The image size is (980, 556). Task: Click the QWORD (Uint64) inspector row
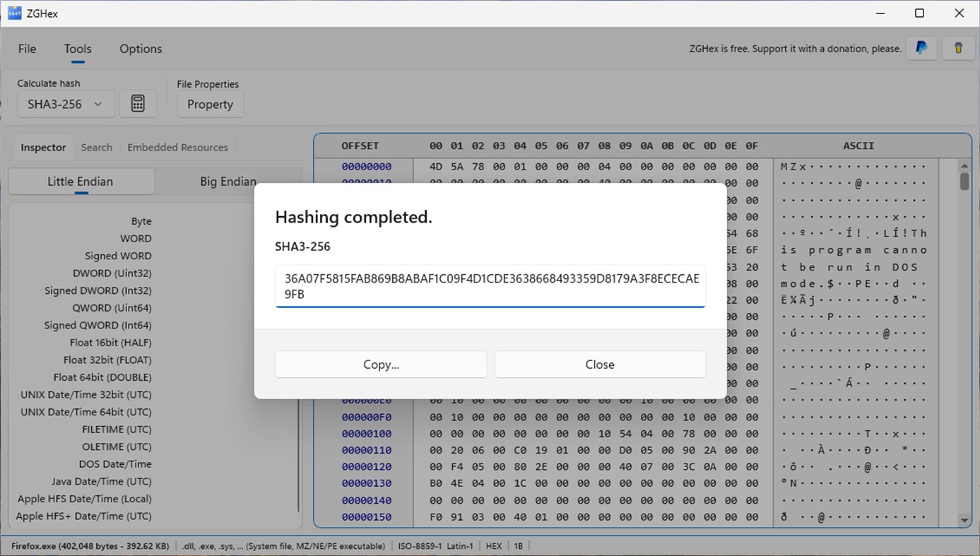(x=112, y=308)
